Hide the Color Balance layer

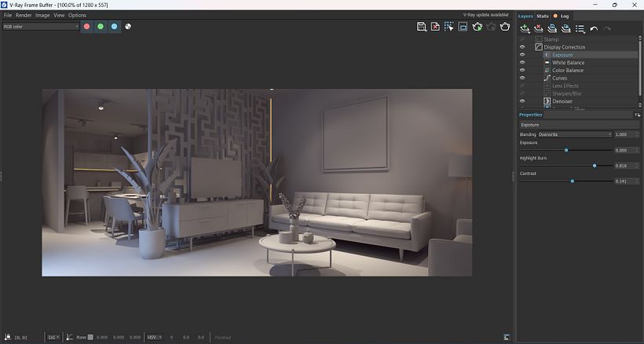coord(522,70)
